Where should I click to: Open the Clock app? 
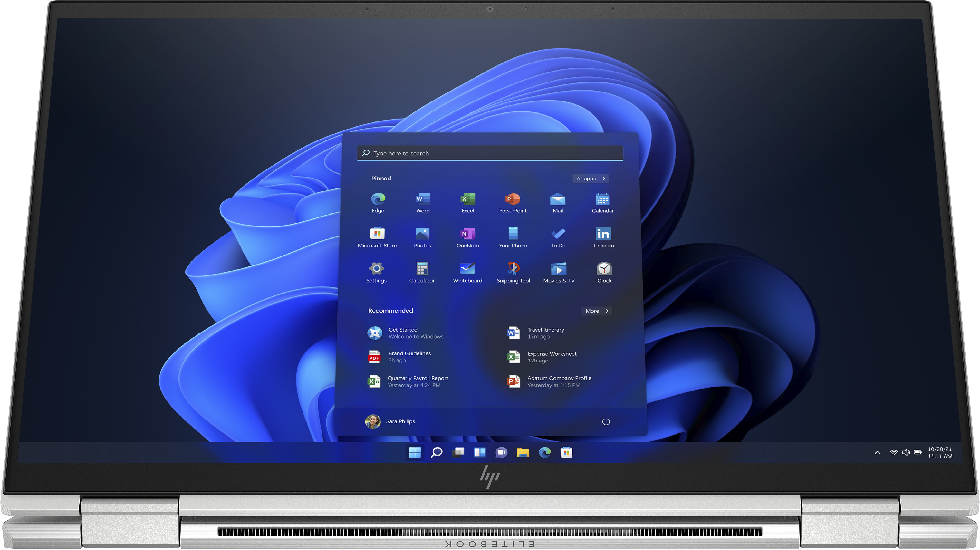coord(604,273)
